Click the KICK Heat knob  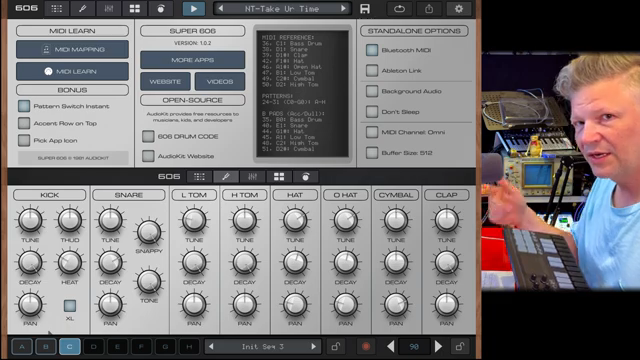[70, 262]
